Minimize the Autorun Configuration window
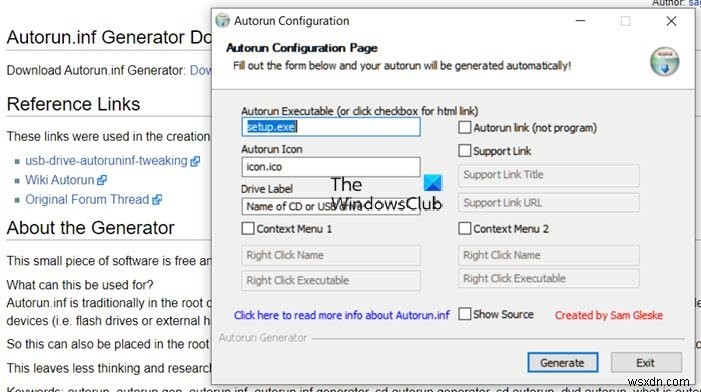The height and width of the screenshot is (392, 701). (x=580, y=21)
